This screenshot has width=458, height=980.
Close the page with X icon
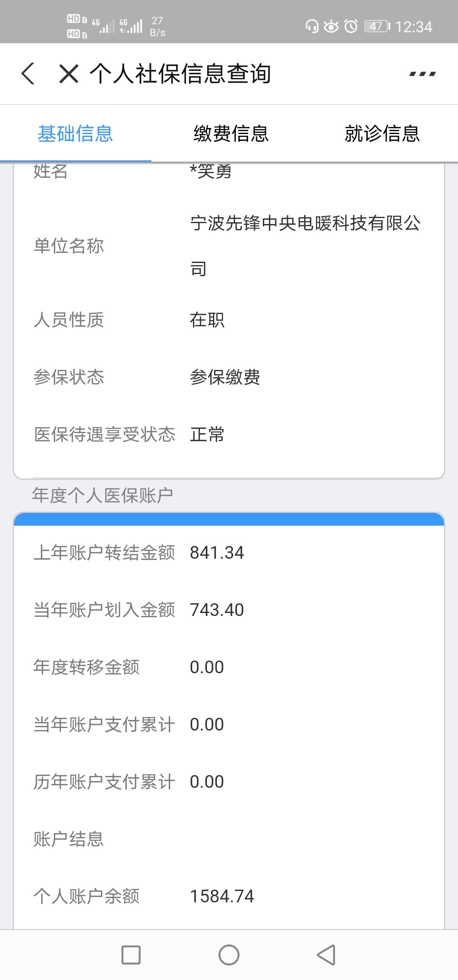pos(69,73)
